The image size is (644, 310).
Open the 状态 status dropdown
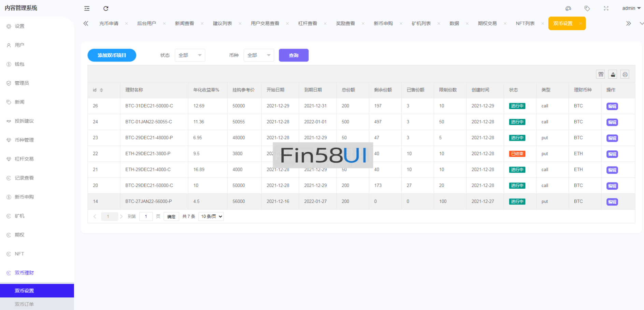(x=190, y=55)
